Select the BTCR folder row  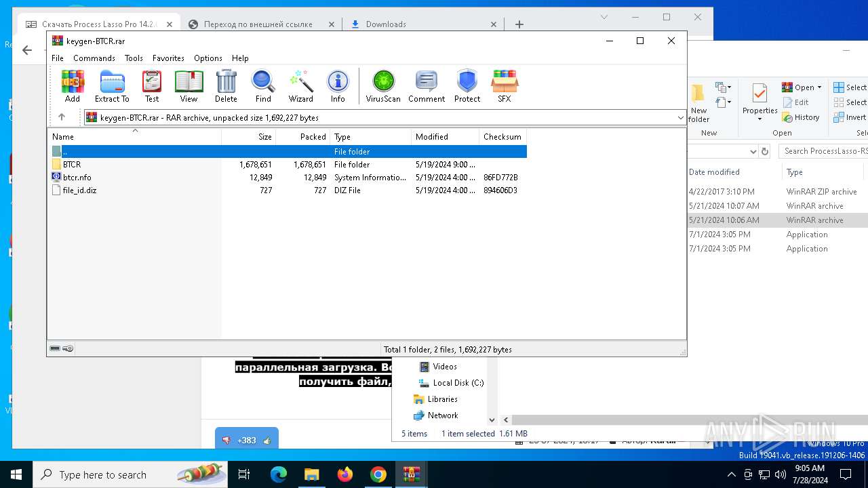point(288,165)
